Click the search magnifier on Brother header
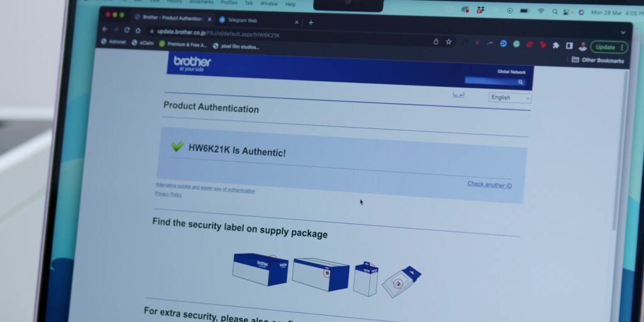 pyautogui.click(x=520, y=82)
